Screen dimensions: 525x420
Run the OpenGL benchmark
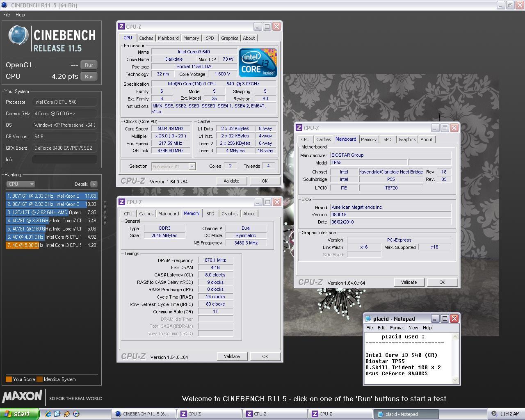click(x=89, y=65)
